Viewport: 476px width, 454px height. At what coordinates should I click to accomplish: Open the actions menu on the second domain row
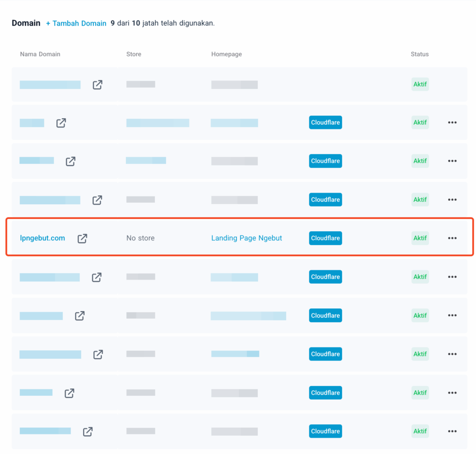452,122
